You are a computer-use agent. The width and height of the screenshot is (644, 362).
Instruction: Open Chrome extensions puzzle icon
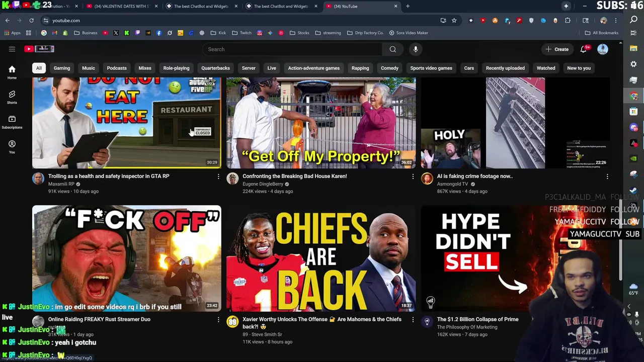pos(568,21)
